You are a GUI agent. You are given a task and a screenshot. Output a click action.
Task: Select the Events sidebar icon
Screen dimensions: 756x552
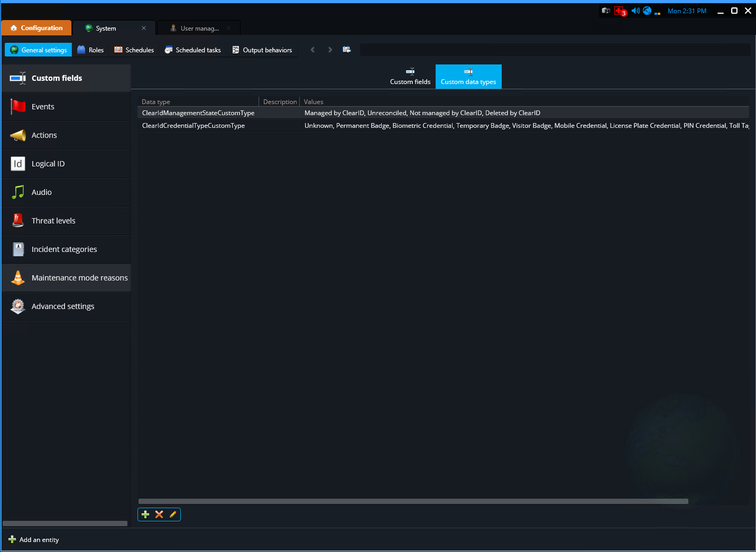[17, 106]
